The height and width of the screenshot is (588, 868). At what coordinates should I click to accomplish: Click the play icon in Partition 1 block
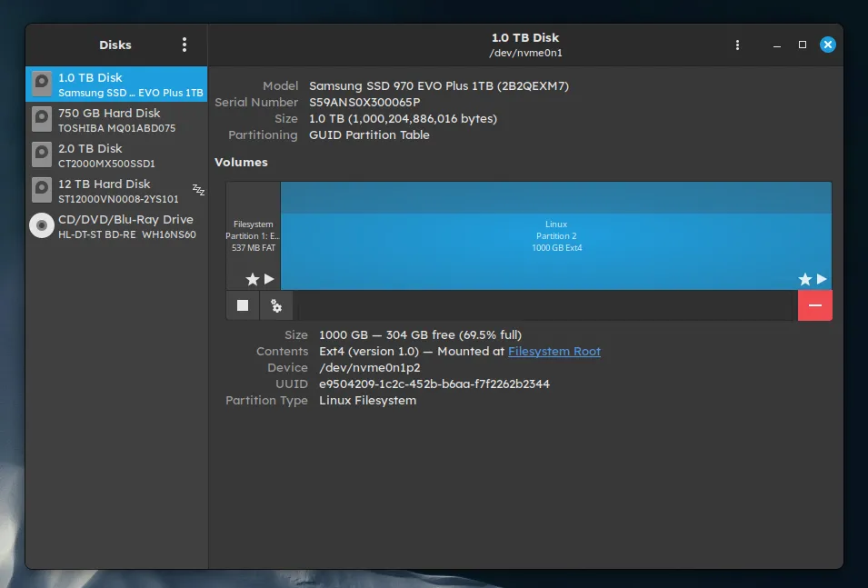(x=269, y=279)
